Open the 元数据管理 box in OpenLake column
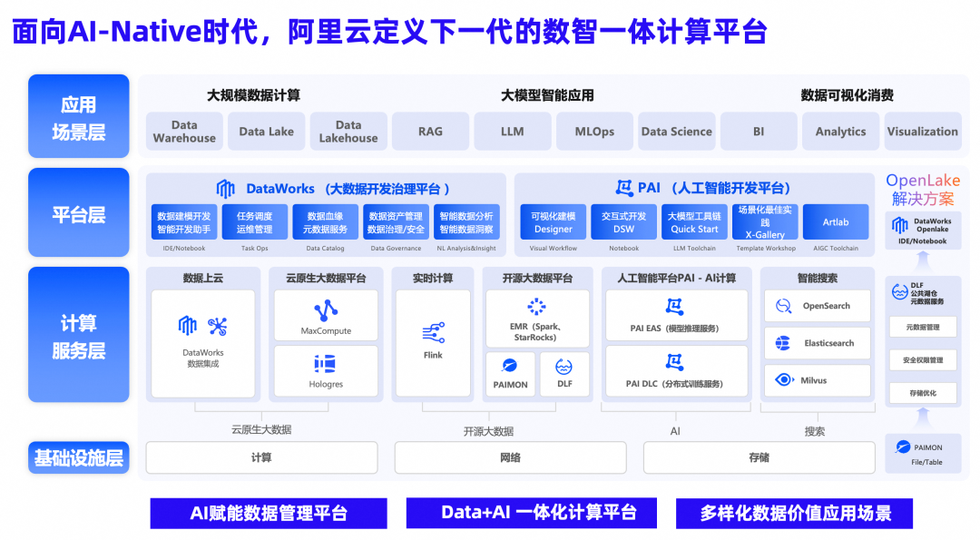Viewport: 980px width, 540px height. (x=923, y=327)
